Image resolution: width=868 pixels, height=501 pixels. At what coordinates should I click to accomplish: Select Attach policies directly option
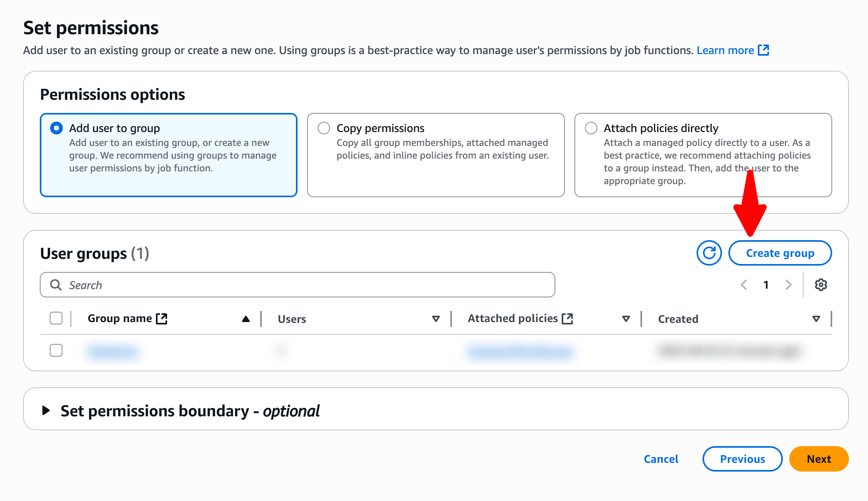(x=591, y=128)
